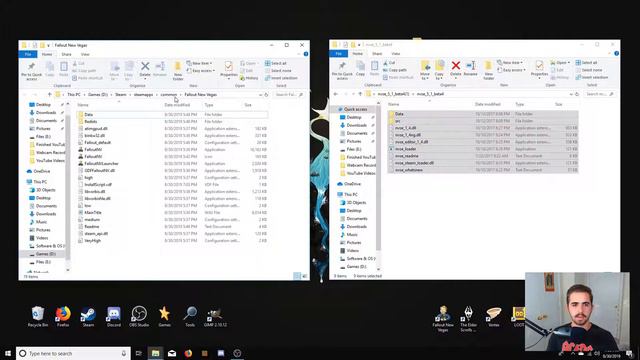Viewport: 640px width, 360px height.
Task: Click Properties in Fallout New Vegas window ribbon
Action: click(229, 69)
